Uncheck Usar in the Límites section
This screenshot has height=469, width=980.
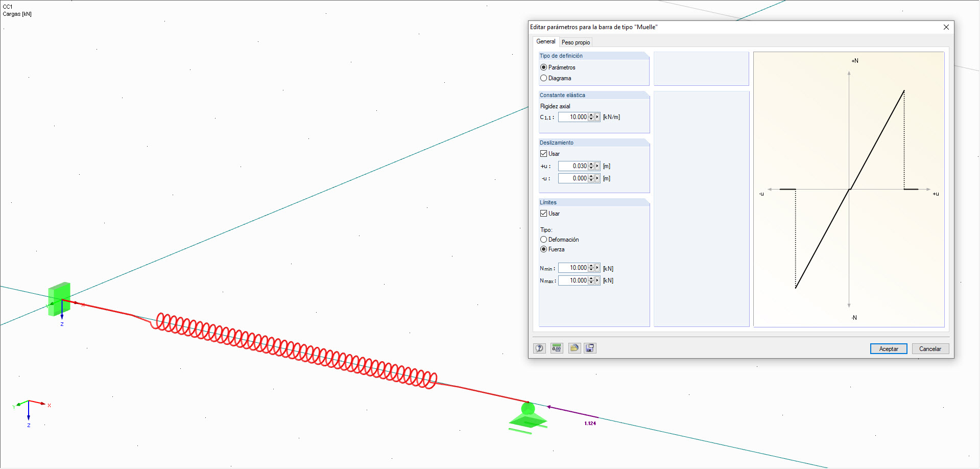(x=544, y=213)
